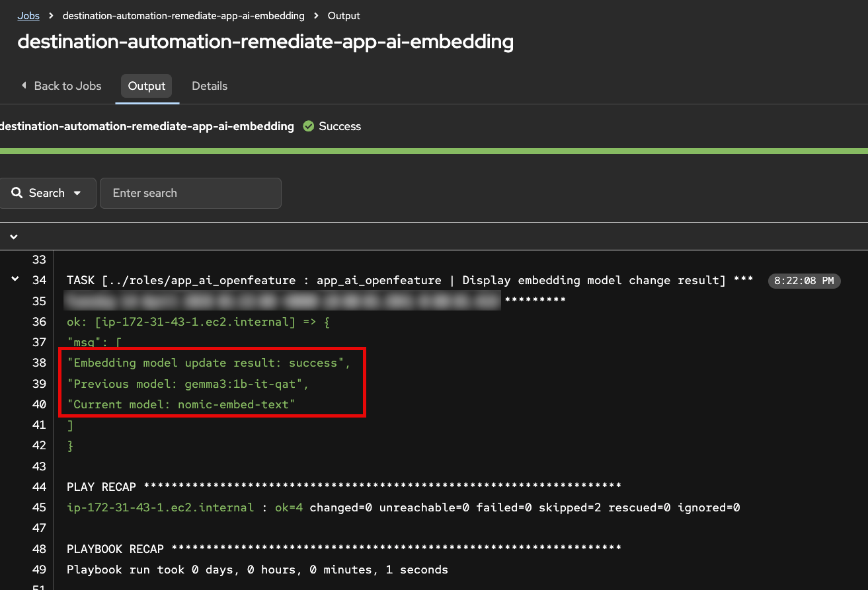
Task: Click the Embedding model update result line
Action: tap(208, 363)
